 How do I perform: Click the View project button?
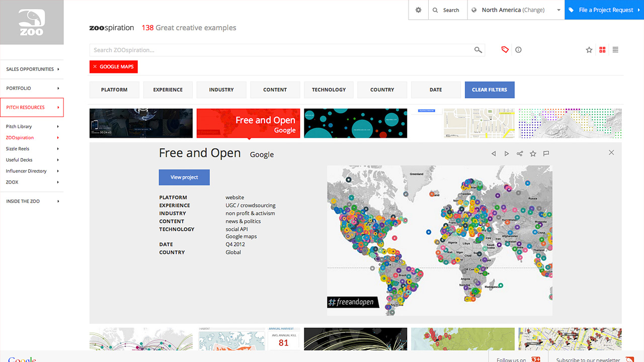click(x=184, y=177)
